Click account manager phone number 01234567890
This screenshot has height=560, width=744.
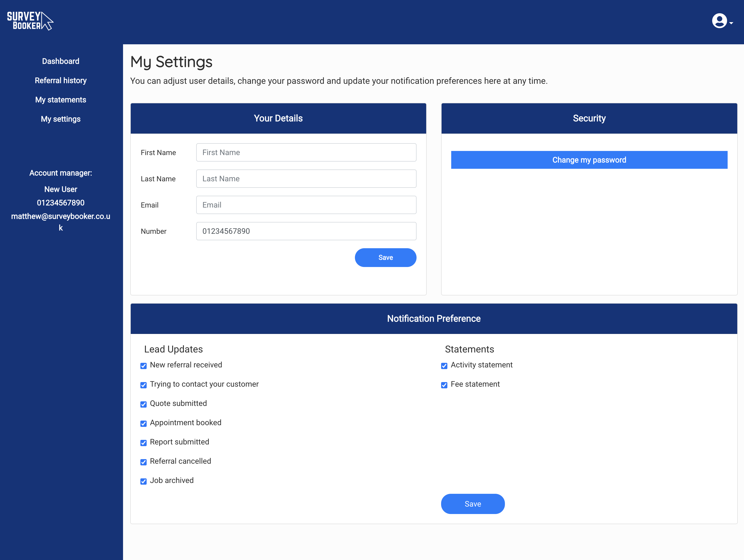60,203
